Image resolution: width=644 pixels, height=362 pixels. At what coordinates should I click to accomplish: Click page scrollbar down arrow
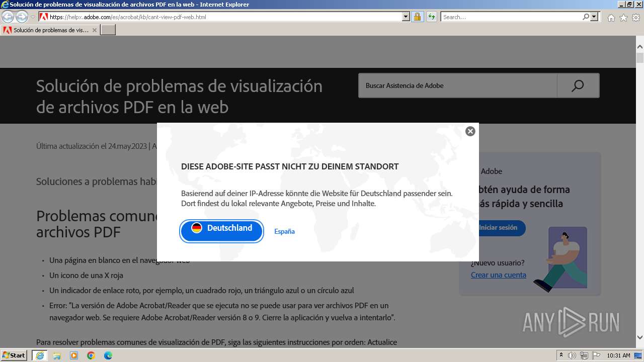pos(640,337)
